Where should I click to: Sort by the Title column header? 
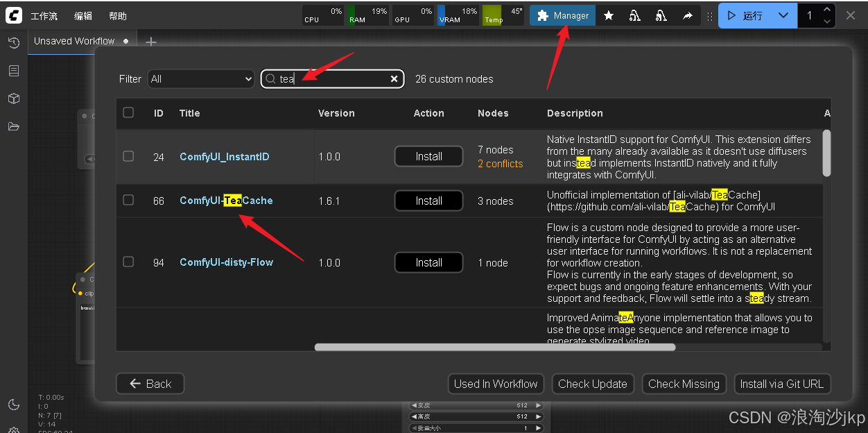[189, 113]
